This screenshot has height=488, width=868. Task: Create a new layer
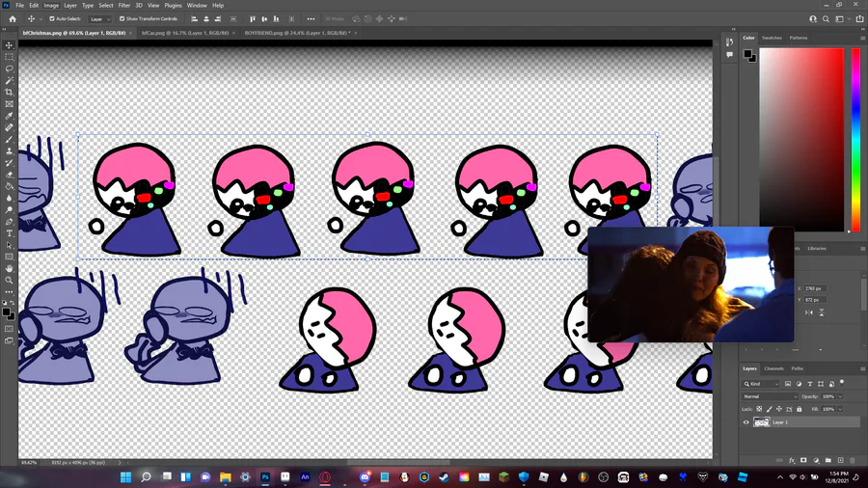point(840,460)
